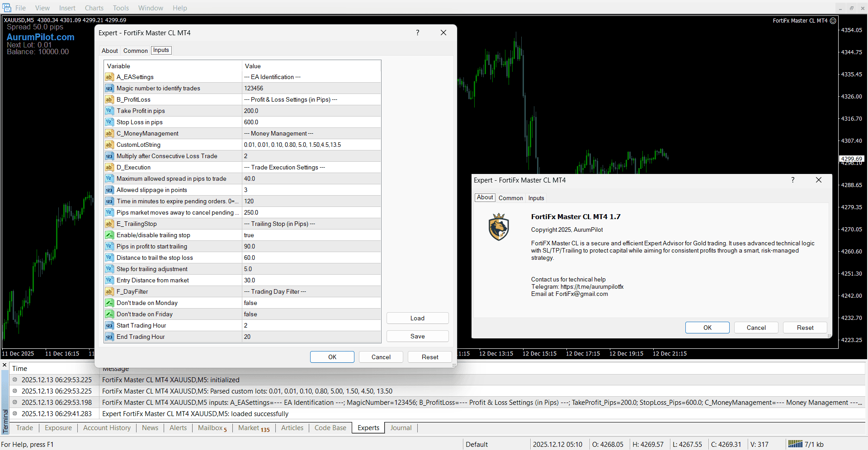Viewport: 868px width, 450px height.
Task: Switch to the Common tab in Inputs dialog
Action: 135,50
